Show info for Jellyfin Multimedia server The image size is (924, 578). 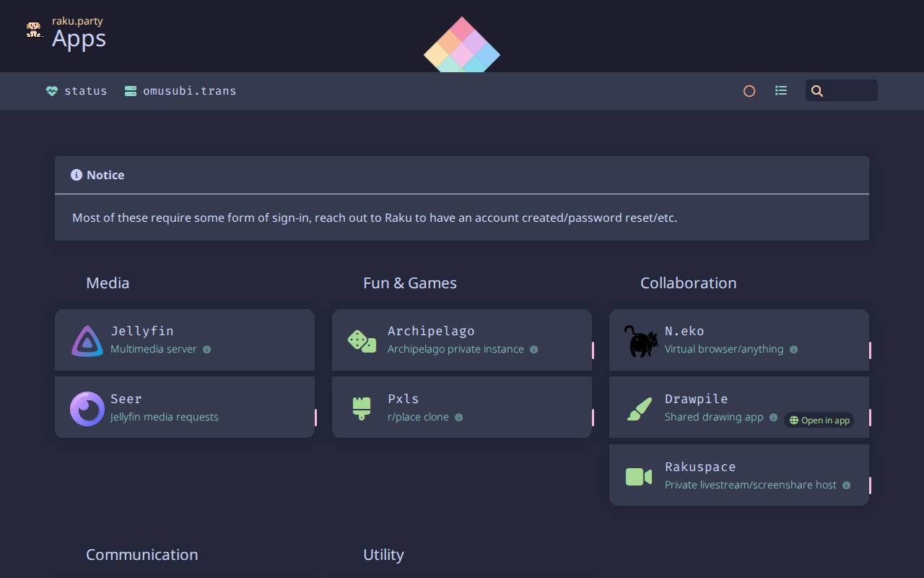[x=206, y=350]
